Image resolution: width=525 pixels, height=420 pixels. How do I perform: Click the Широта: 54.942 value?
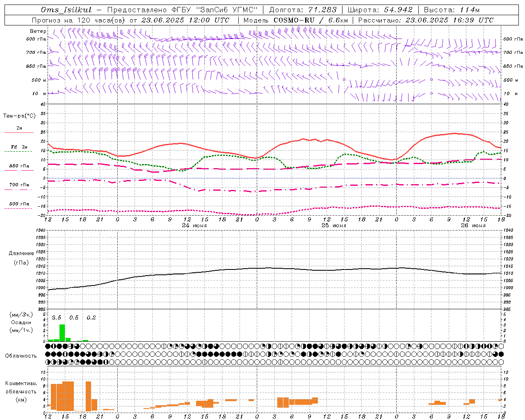pos(380,10)
